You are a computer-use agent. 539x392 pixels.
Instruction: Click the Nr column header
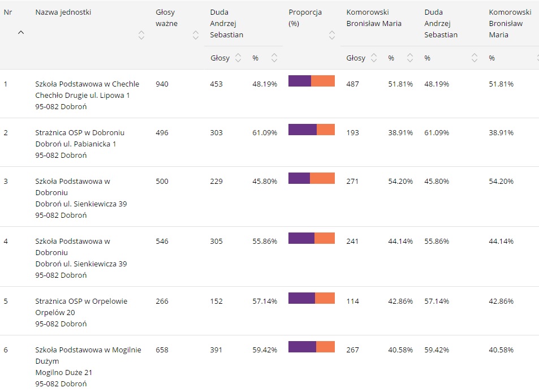[x=8, y=12]
